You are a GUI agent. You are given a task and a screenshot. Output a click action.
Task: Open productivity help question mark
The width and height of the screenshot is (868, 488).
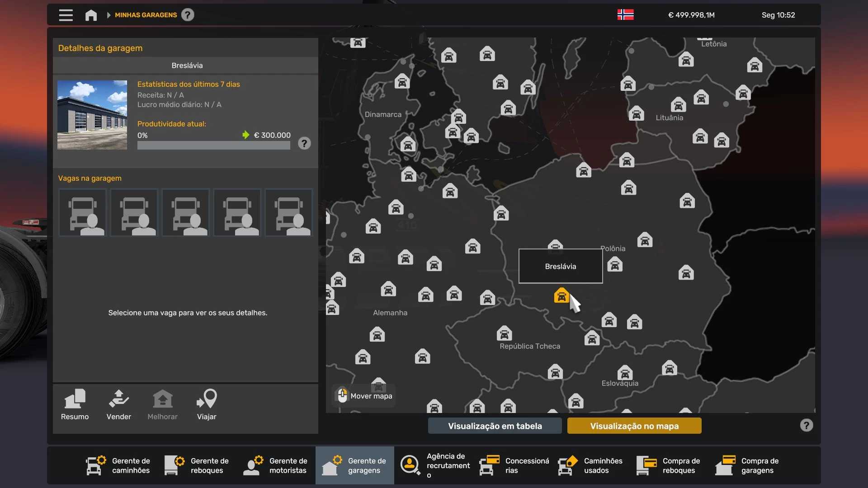click(x=304, y=144)
